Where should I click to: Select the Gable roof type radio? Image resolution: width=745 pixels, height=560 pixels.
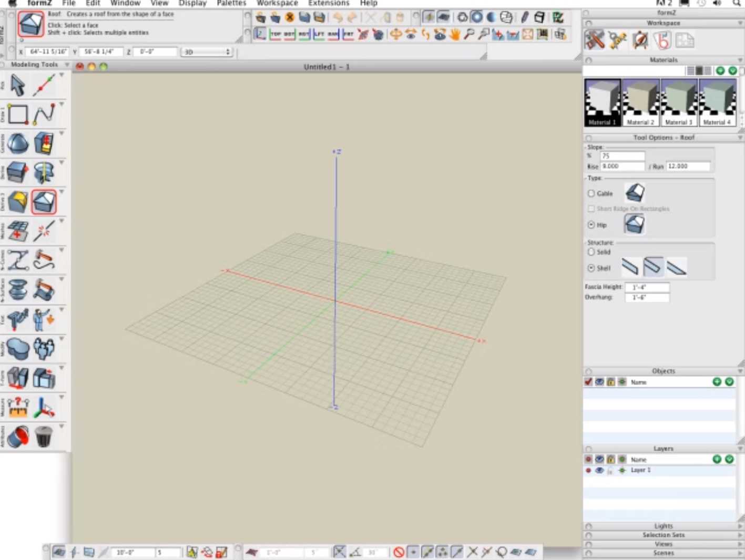coord(591,193)
